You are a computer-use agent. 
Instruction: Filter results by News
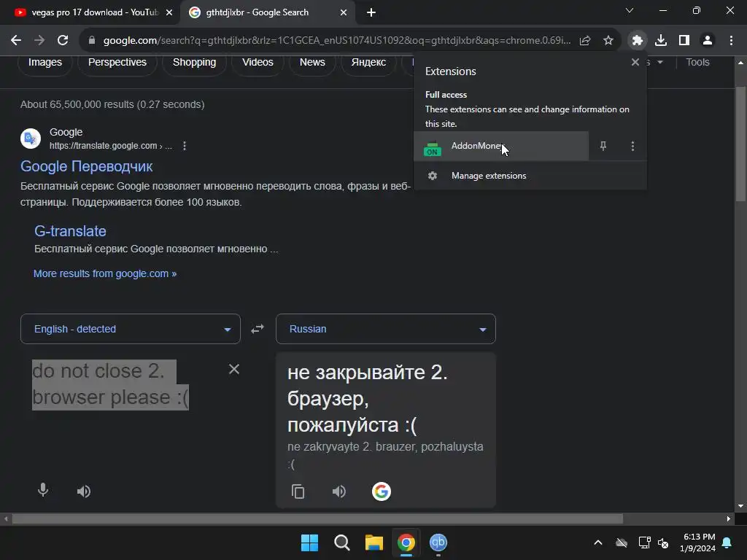(x=312, y=63)
